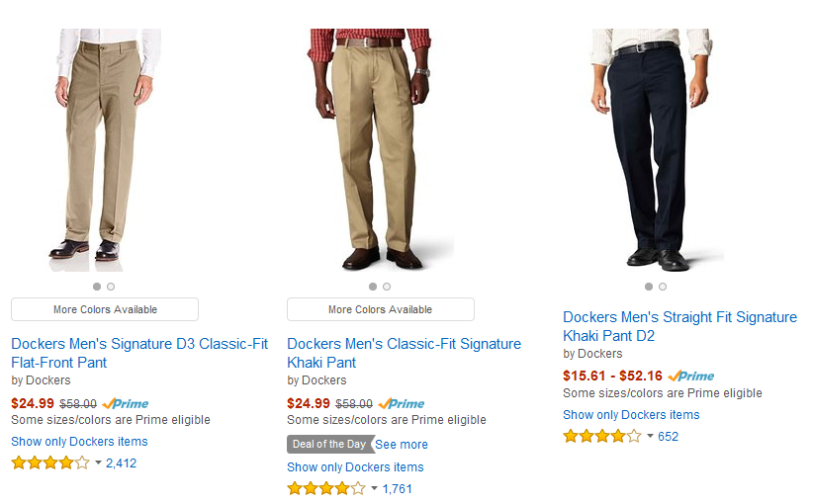Click the star rating for the Straight Fit Khaki Pant D2
Screen dimensions: 813x504
tap(602, 436)
